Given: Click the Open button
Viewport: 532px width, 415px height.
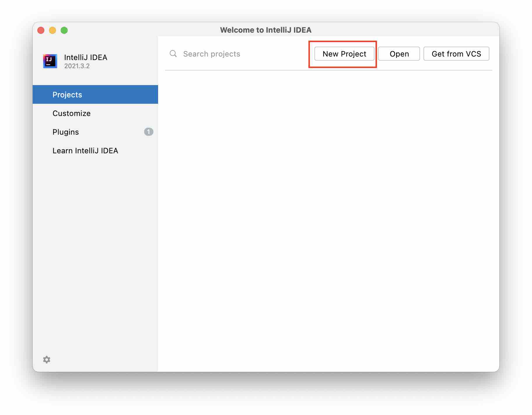Looking at the screenshot, I should coord(399,54).
